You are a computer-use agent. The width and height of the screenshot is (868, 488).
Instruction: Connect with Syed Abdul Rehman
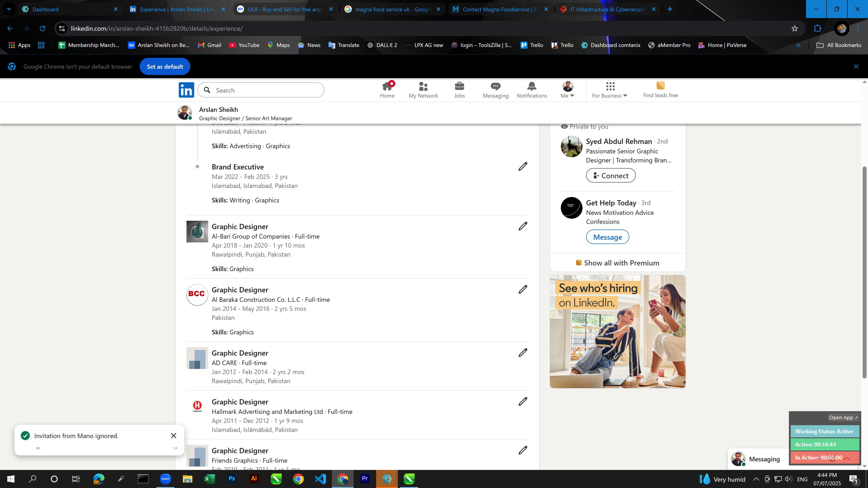tap(611, 176)
